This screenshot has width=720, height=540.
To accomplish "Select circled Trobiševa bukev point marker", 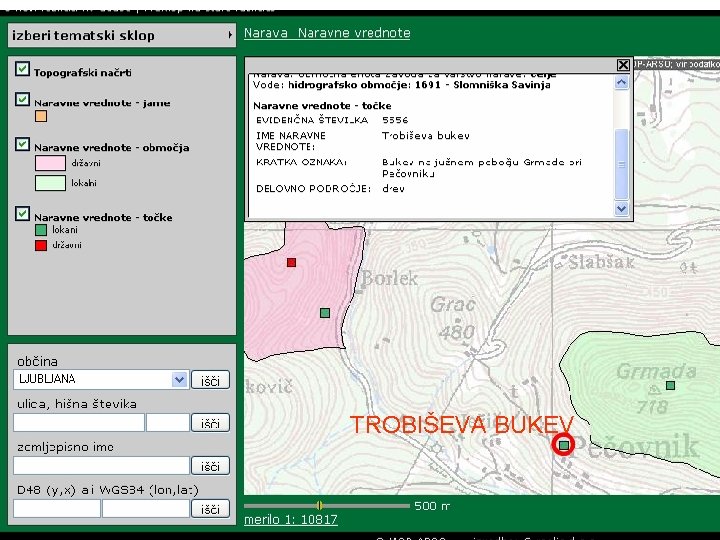I will click(x=564, y=444).
